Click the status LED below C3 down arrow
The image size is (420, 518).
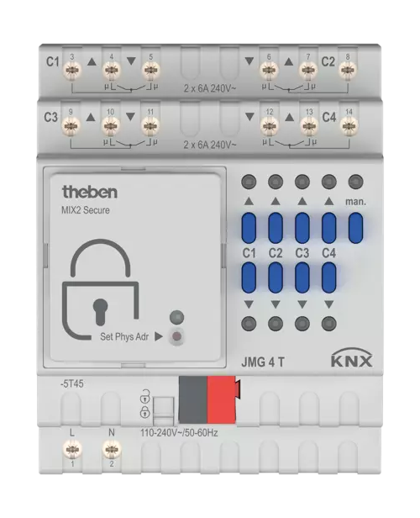(302, 324)
